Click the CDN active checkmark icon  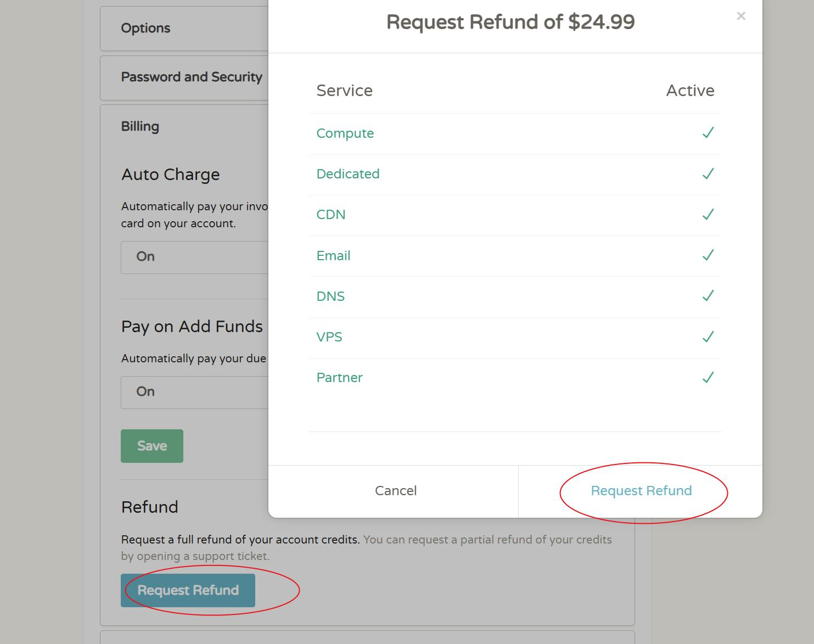click(x=708, y=214)
